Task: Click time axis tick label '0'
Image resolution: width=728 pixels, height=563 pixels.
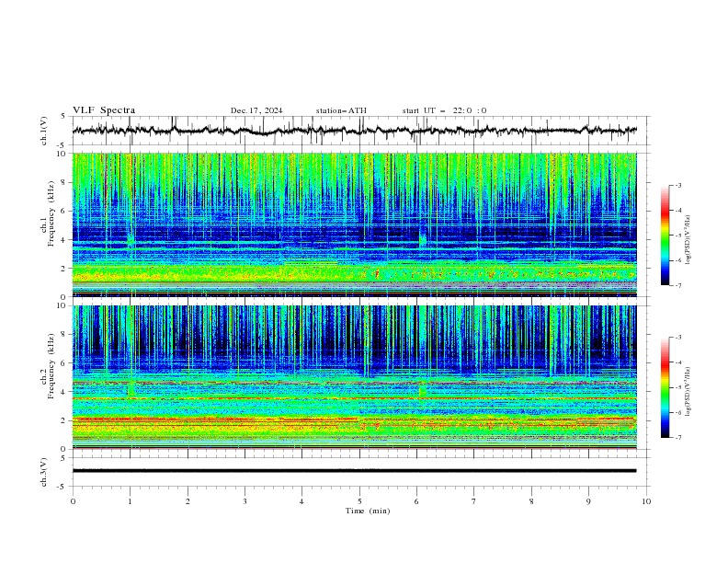Action: pyautogui.click(x=73, y=501)
